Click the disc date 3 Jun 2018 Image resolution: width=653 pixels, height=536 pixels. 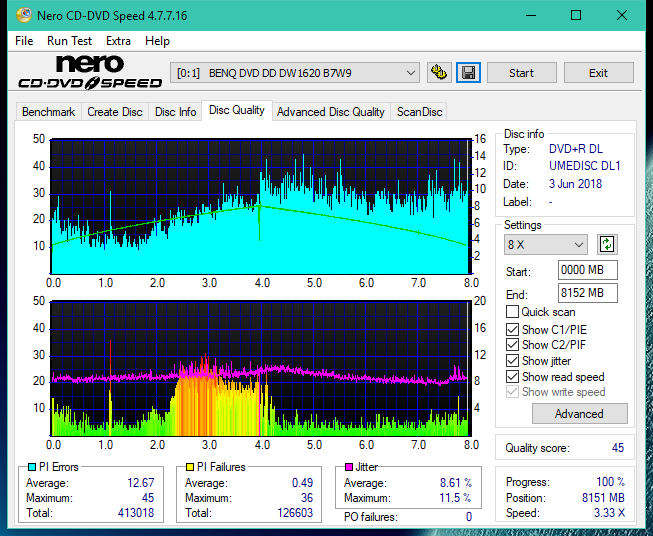click(x=575, y=184)
